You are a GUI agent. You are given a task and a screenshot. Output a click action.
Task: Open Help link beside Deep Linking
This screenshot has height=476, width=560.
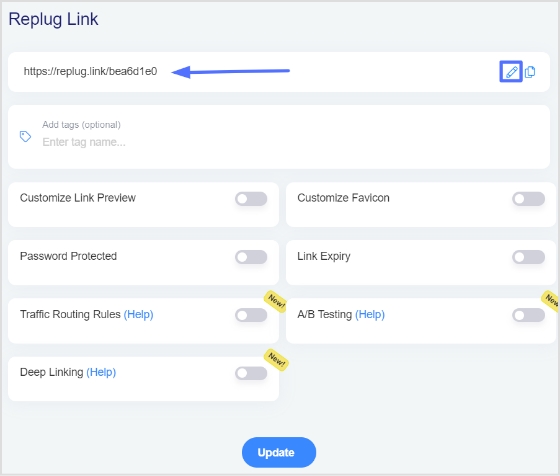(101, 372)
